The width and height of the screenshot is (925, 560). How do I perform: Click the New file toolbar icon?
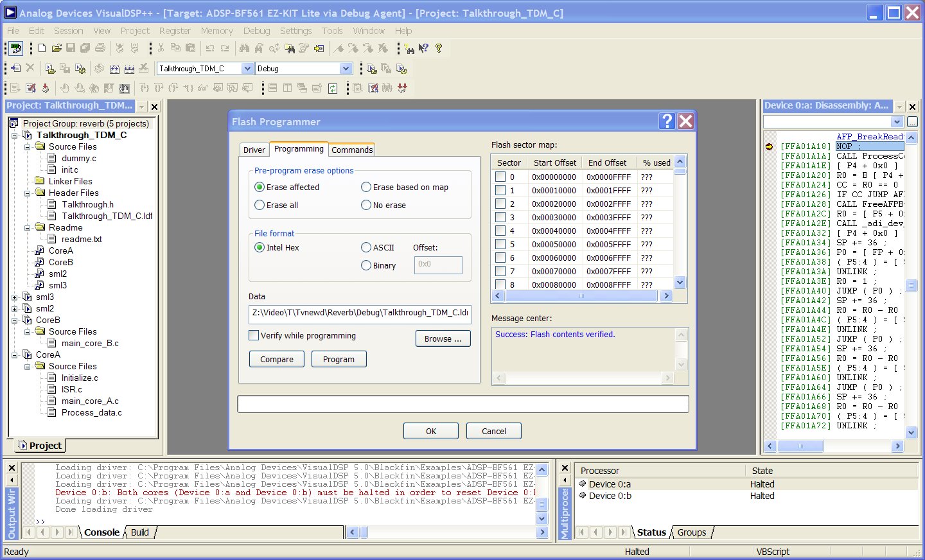pos(42,48)
